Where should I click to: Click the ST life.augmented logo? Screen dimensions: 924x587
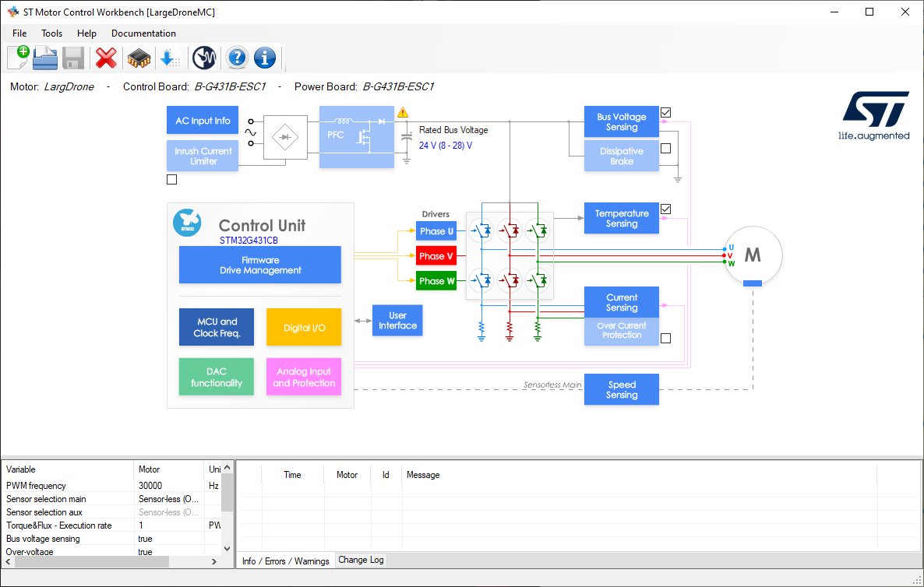pos(874,115)
